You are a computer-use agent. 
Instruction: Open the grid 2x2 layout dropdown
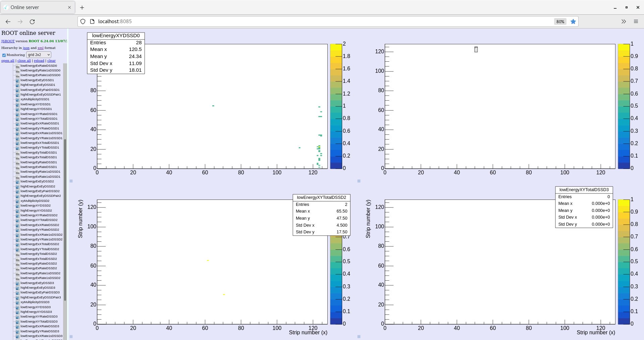(x=39, y=55)
